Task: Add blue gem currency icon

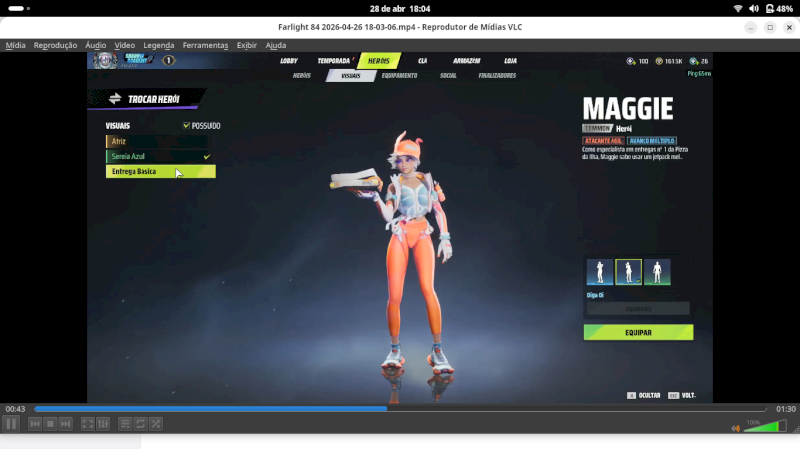Action: [693, 61]
